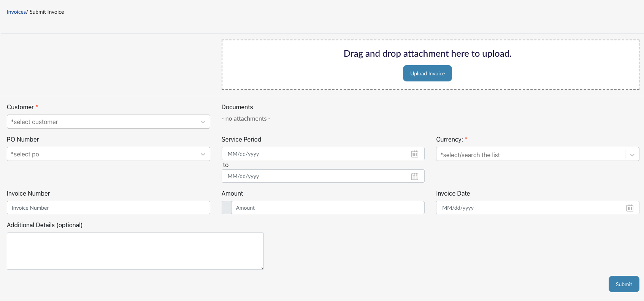
Task: Expand the Currency list chevron
Action: (632, 155)
